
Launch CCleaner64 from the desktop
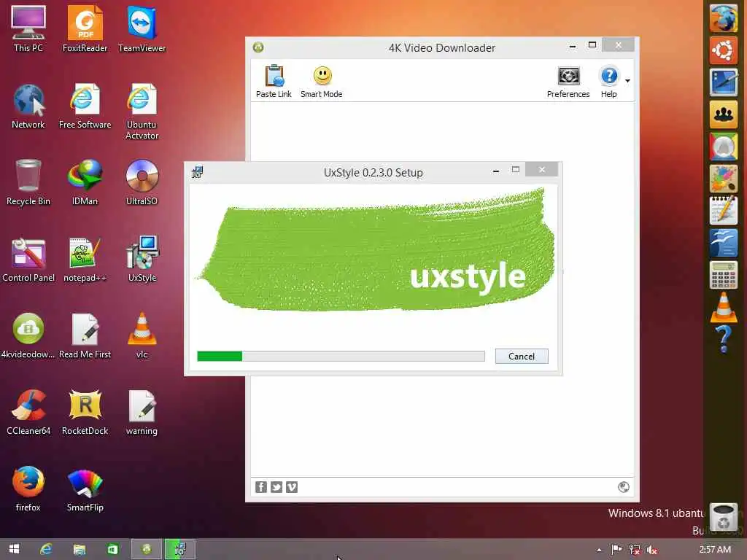pyautogui.click(x=28, y=412)
